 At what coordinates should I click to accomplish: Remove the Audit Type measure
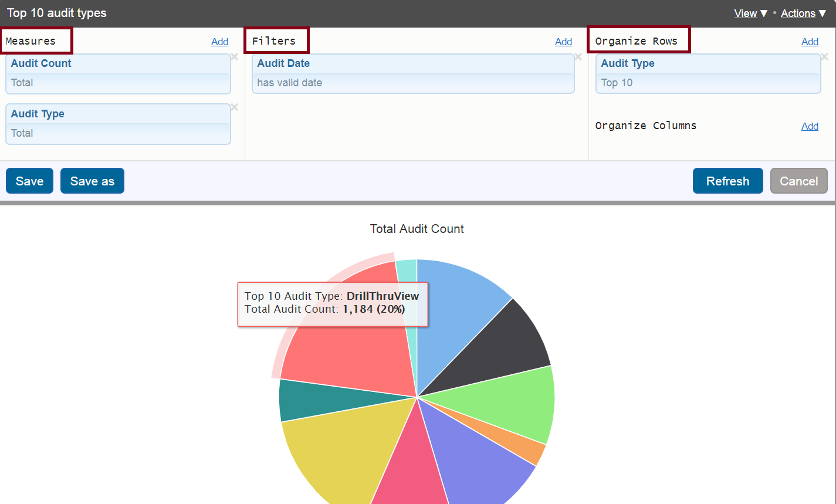234,107
